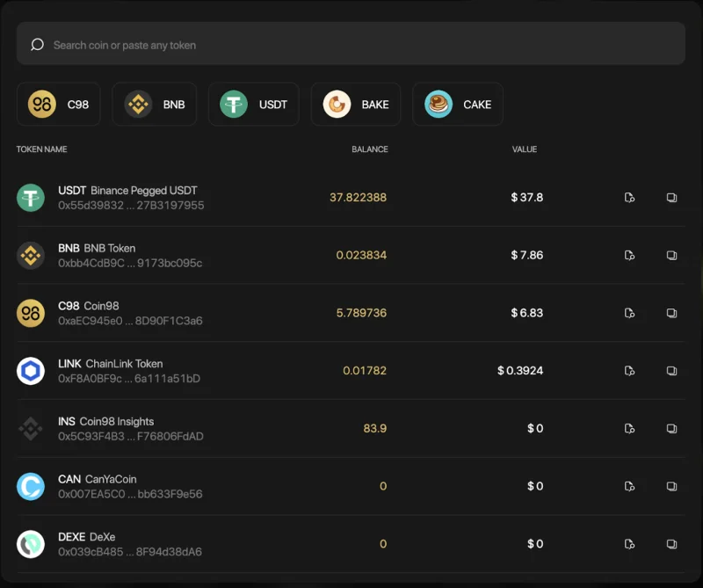This screenshot has height=588, width=703.
Task: Open the CanYaCoin row document icon
Action: click(629, 486)
